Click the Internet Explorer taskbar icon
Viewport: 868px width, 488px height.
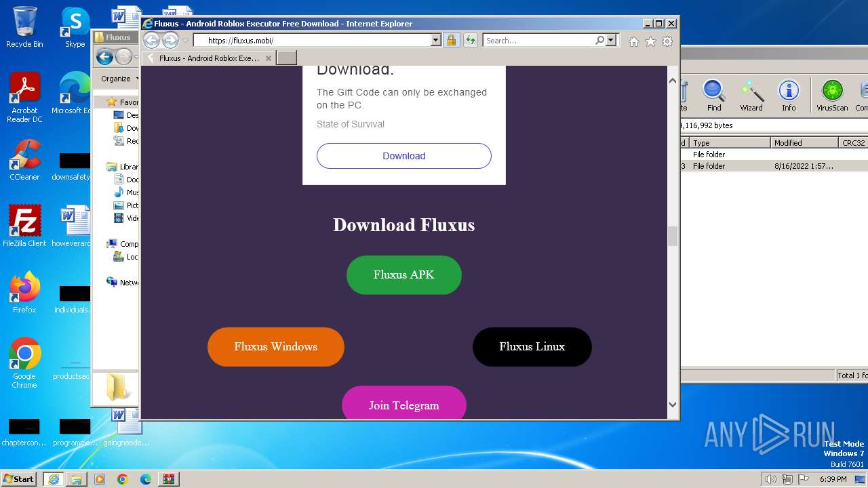pos(54,479)
